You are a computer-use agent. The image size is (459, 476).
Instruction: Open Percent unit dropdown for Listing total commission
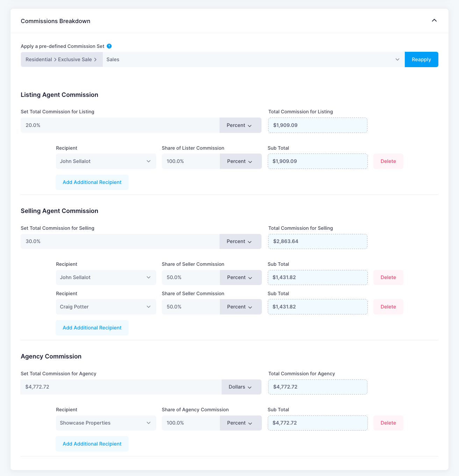[x=240, y=125]
